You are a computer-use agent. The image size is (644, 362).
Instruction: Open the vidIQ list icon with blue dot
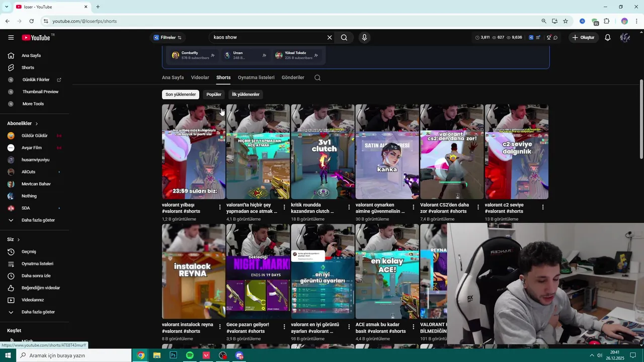tap(538, 38)
